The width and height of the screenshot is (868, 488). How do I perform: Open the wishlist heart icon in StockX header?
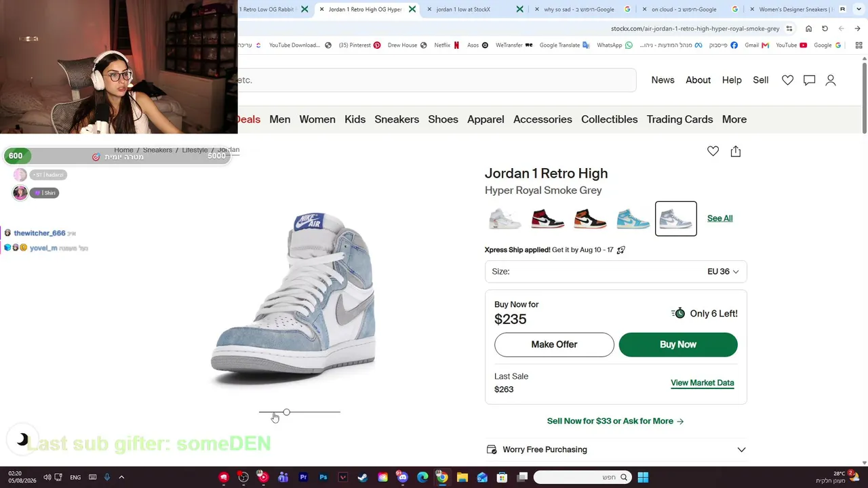coord(787,80)
